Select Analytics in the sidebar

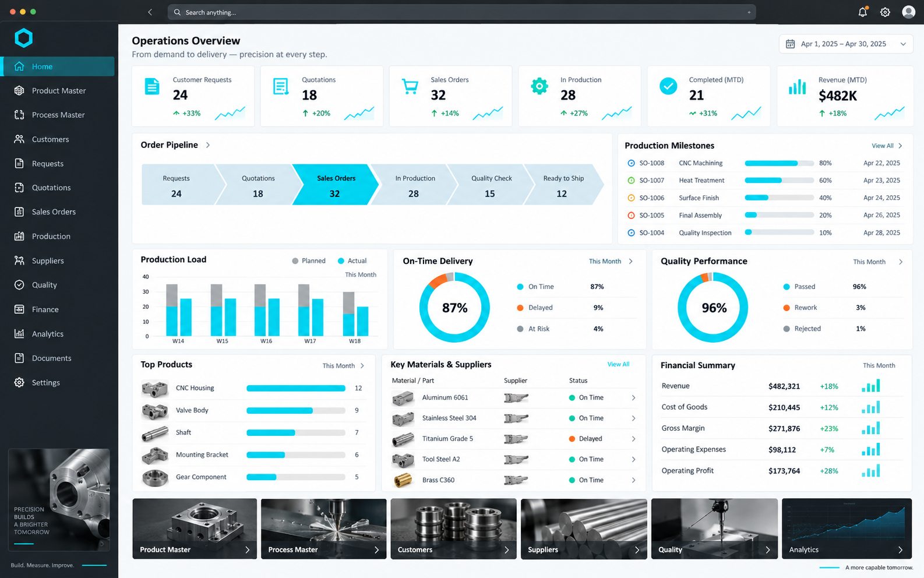pos(58,334)
